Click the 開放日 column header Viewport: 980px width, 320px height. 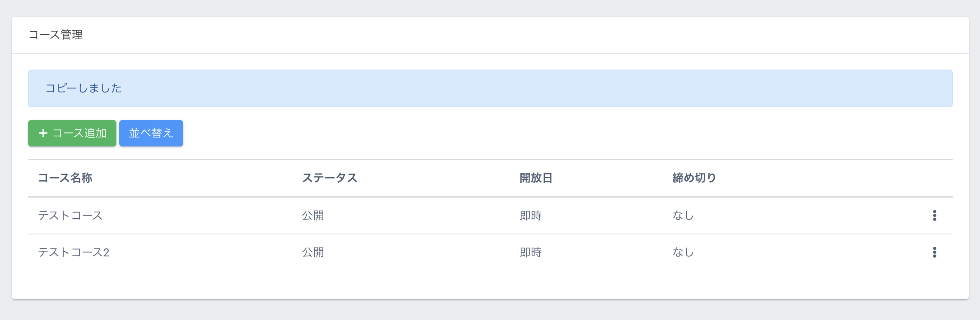tap(536, 178)
